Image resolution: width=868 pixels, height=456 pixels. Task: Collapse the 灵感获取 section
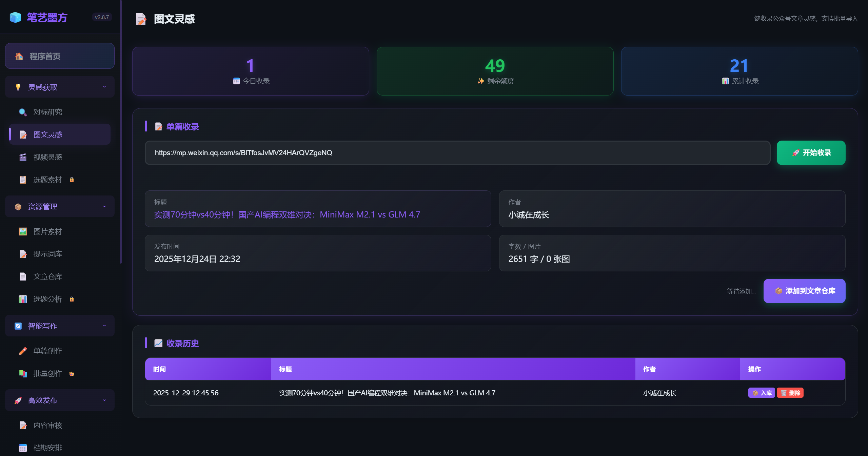pyautogui.click(x=104, y=87)
